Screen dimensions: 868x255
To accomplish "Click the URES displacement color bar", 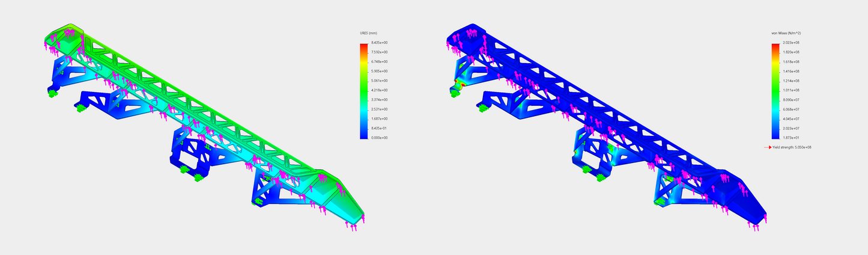I will 364,91.
